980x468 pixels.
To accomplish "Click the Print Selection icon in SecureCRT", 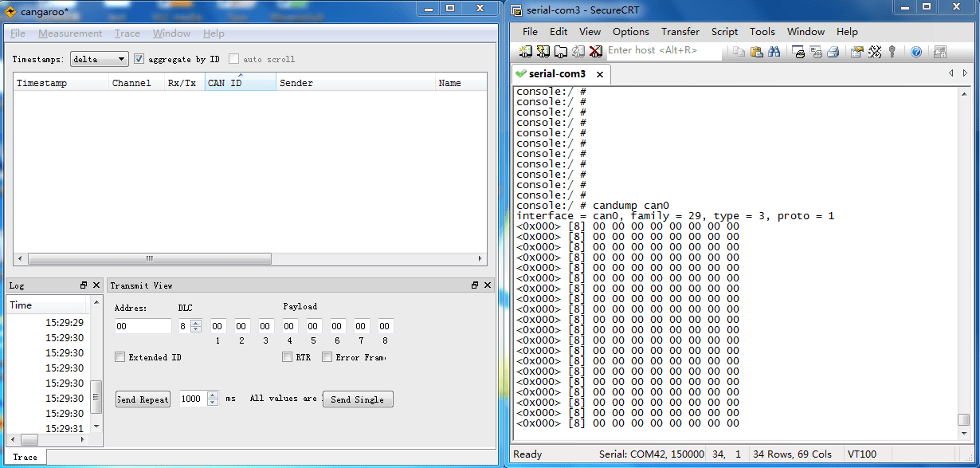I will click(816, 52).
